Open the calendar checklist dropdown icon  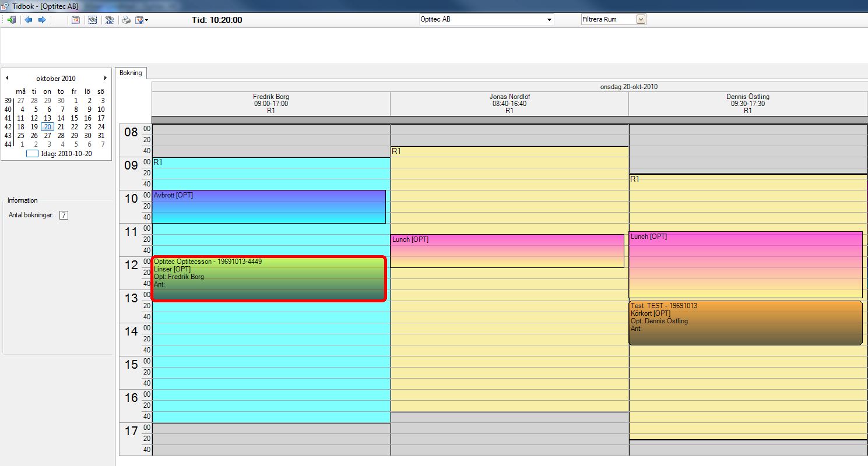tap(141, 20)
